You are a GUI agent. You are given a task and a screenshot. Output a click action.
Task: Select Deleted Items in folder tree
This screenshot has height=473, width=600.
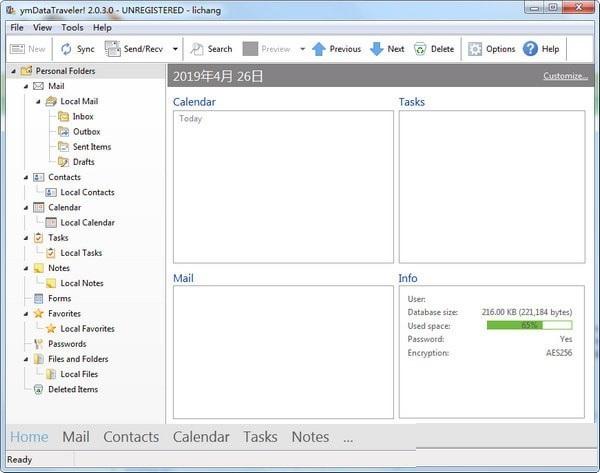[73, 389]
